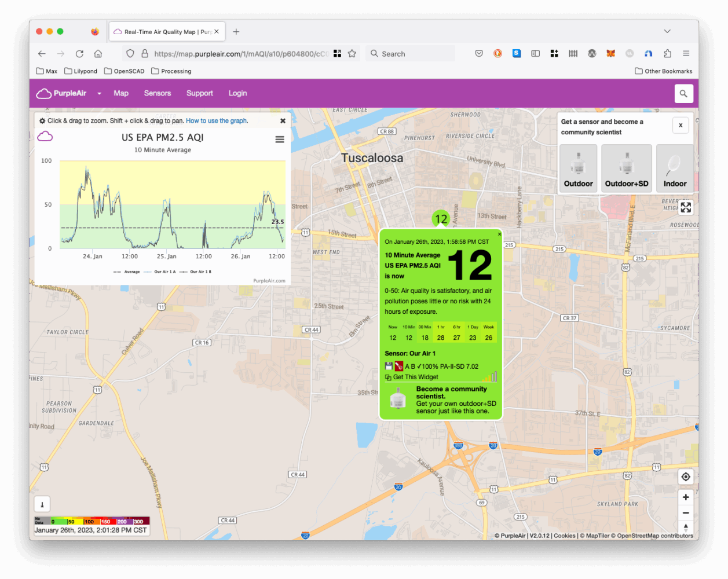Viewport: 728px width, 579px height.
Task: Open the Support menu in navbar
Action: pos(200,93)
